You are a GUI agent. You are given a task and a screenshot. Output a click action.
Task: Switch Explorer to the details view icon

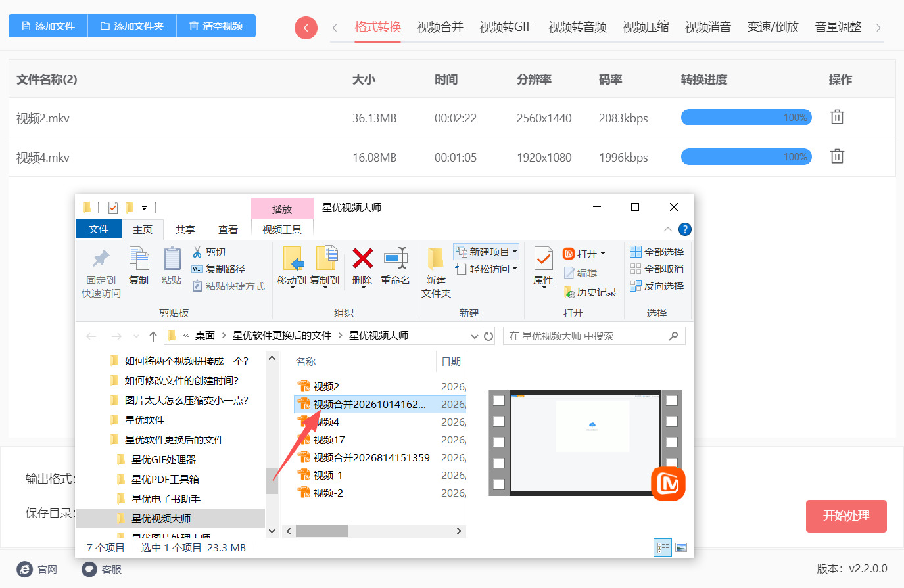[663, 547]
